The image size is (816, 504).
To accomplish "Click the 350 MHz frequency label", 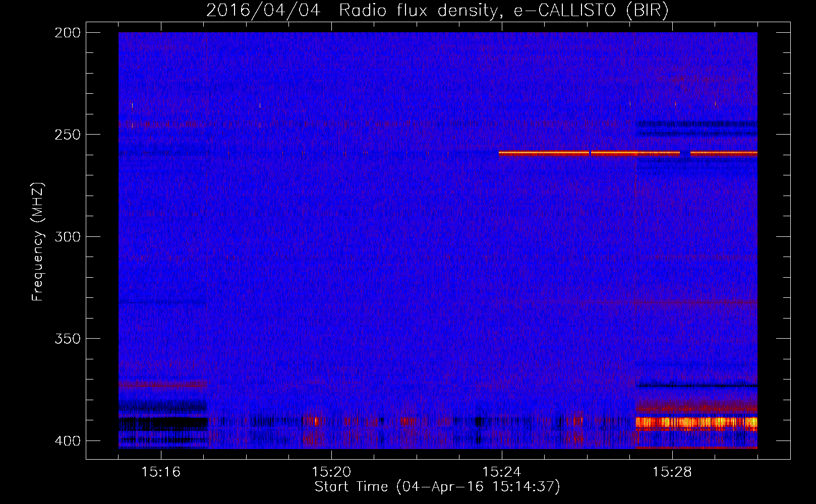I will [68, 339].
